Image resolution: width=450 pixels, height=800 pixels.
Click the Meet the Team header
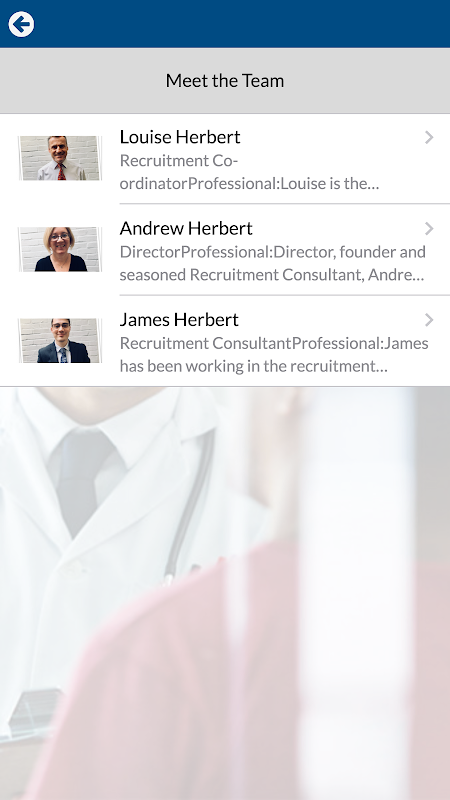click(x=225, y=81)
